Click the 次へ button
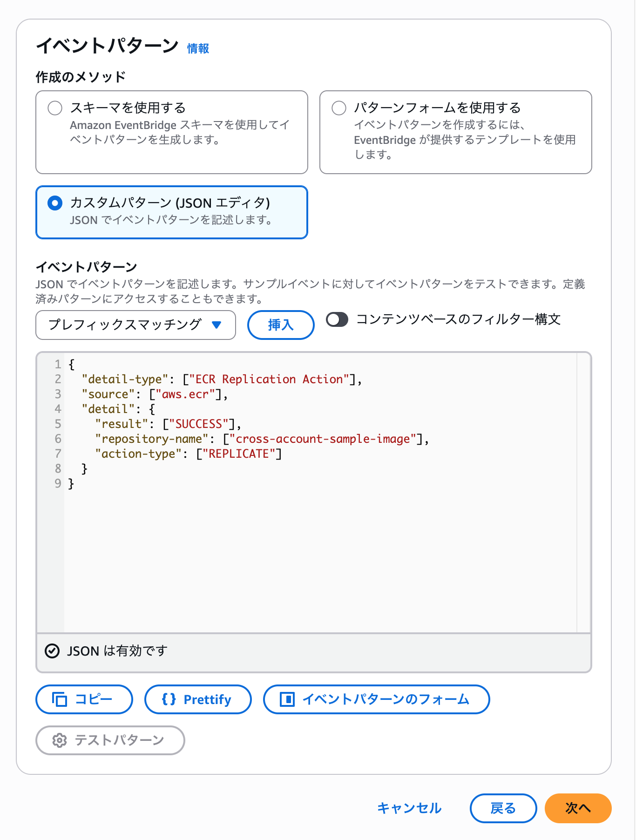The image size is (636, 840). coord(578,808)
